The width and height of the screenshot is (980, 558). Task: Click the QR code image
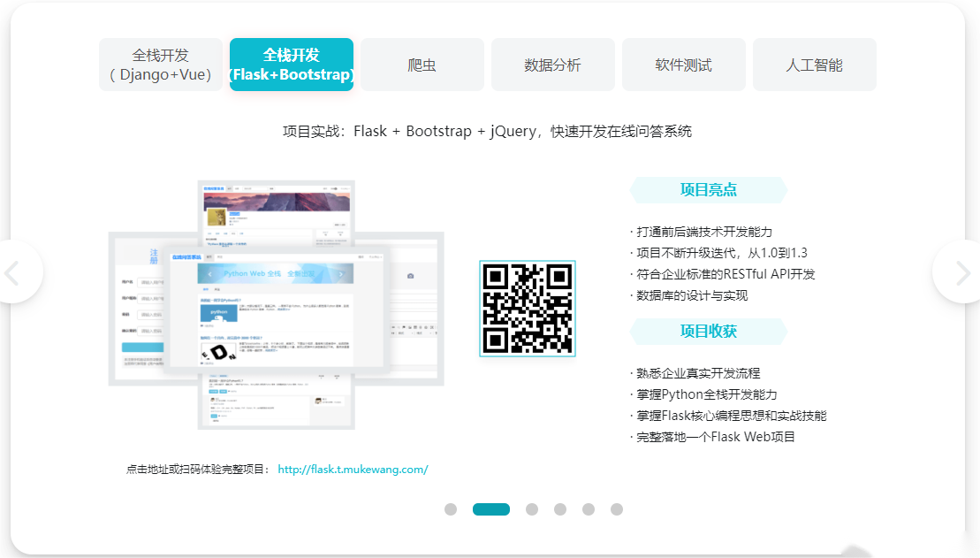528,309
